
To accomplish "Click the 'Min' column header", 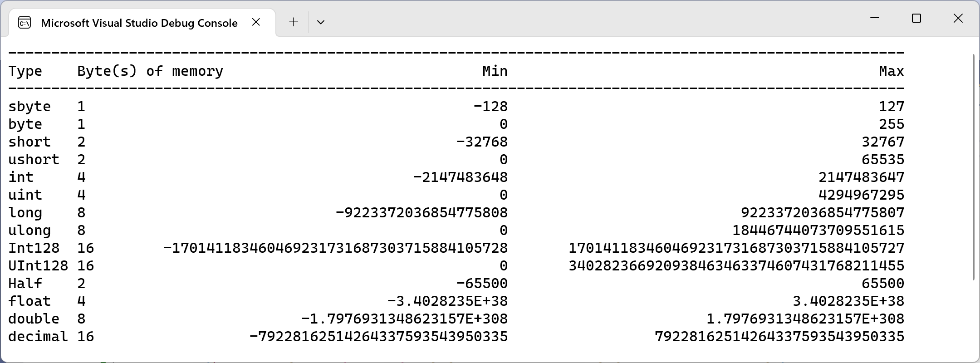I will click(x=495, y=71).
